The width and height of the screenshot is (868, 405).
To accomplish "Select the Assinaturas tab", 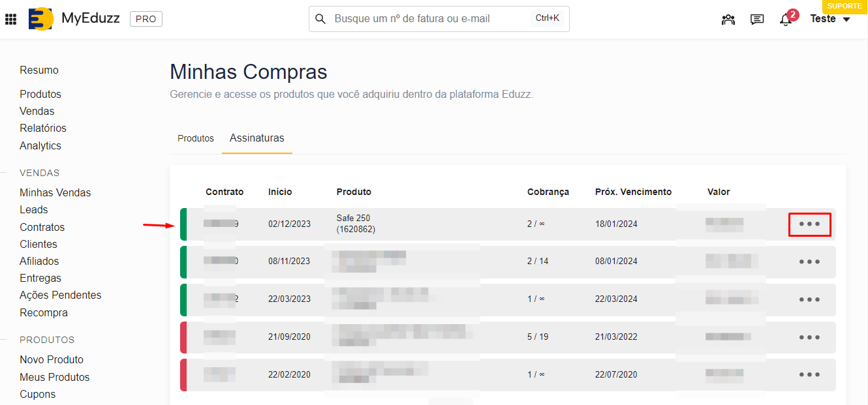I will [x=256, y=138].
